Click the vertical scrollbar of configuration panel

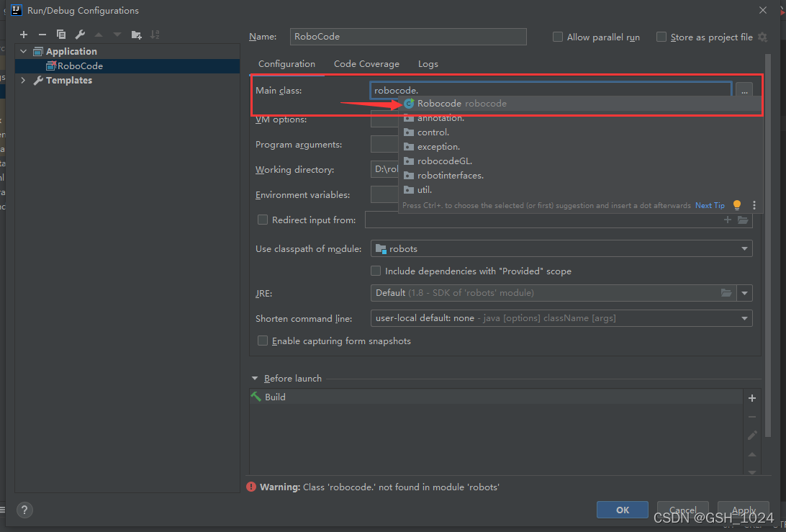tap(768, 245)
